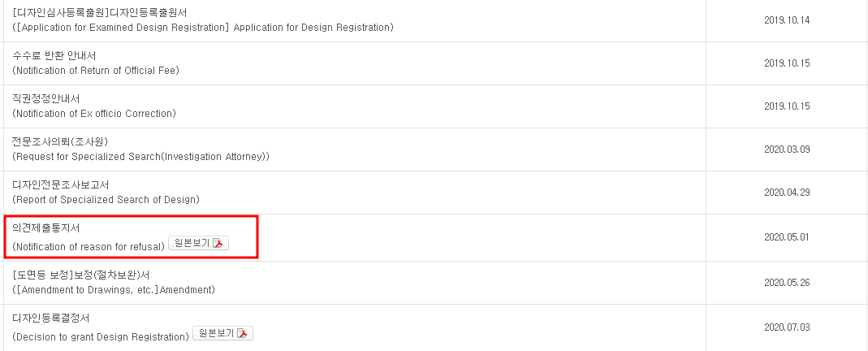Screen dimensions: 868x351
Task: Click the date 2020.07.03
Action: (787, 327)
